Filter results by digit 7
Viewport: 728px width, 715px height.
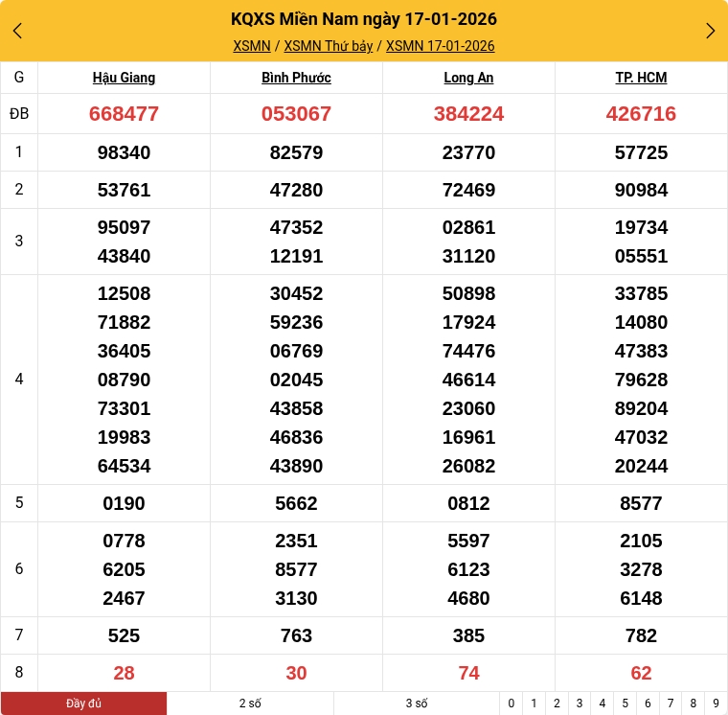[671, 703]
